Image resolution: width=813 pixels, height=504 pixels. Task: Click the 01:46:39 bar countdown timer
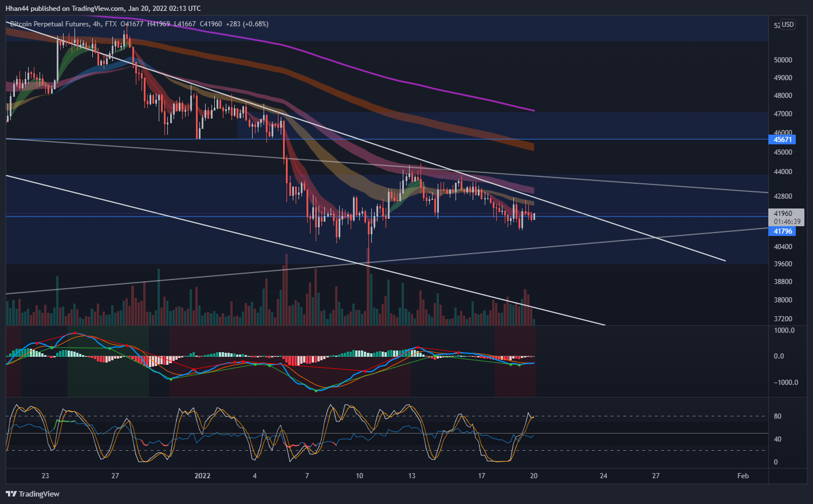click(787, 221)
